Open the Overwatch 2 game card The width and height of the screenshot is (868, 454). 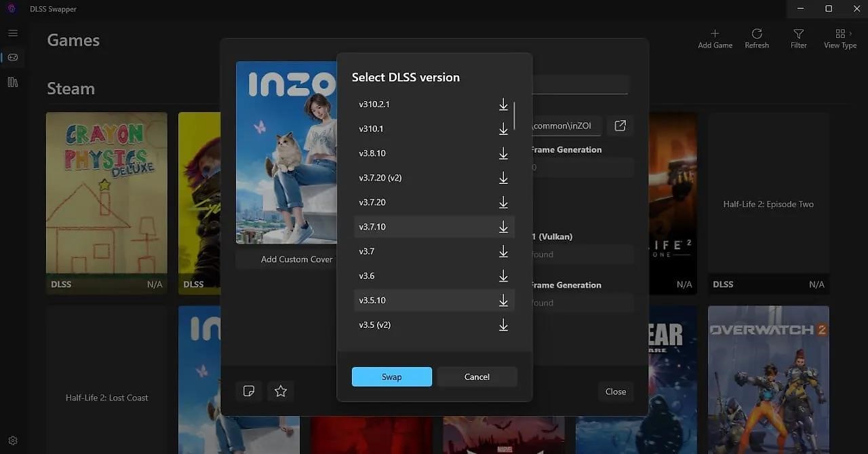[x=768, y=379]
